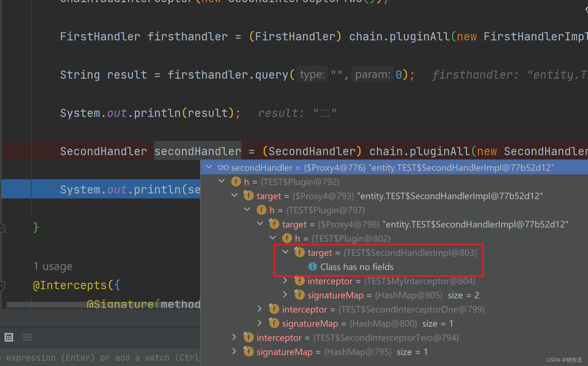This screenshot has height=366, width=588.
Task: Click the @Intercepts annotation
Action: [70, 285]
